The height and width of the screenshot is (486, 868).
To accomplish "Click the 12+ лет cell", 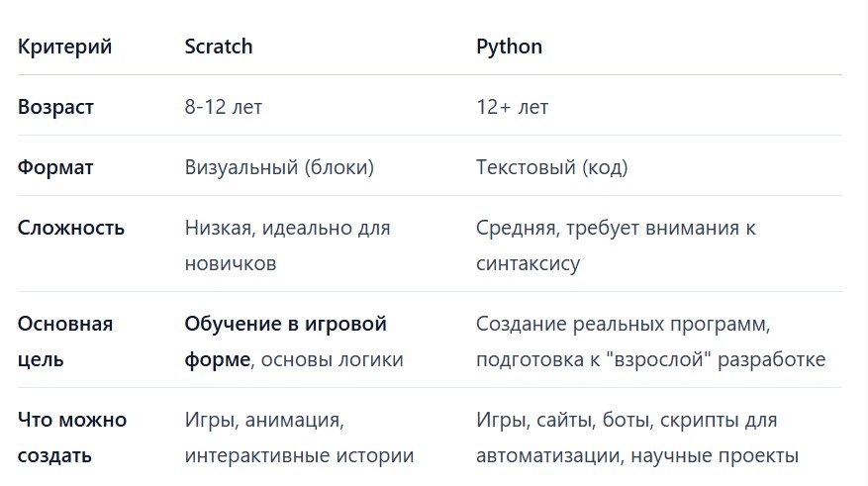I will click(x=513, y=107).
